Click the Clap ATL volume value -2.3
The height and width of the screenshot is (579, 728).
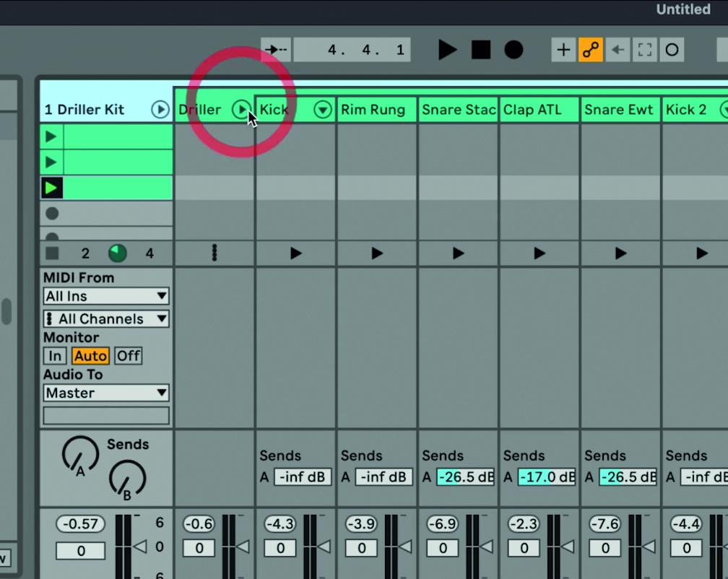524,524
